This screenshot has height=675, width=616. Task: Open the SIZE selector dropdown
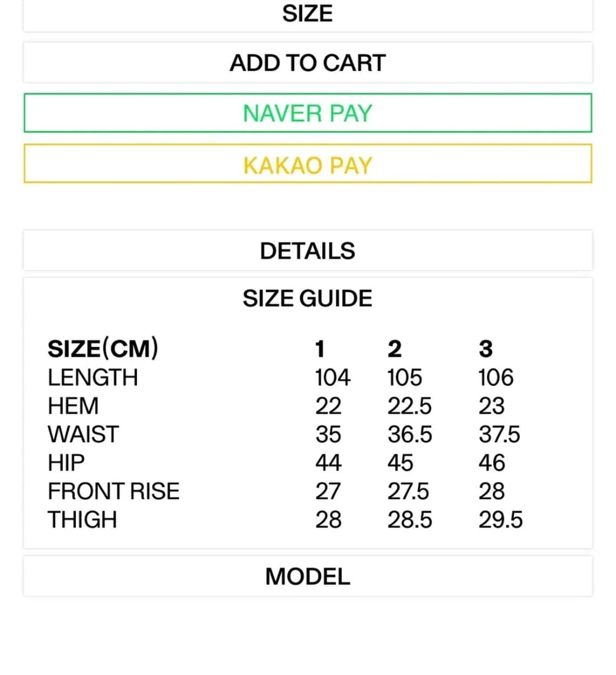307,14
